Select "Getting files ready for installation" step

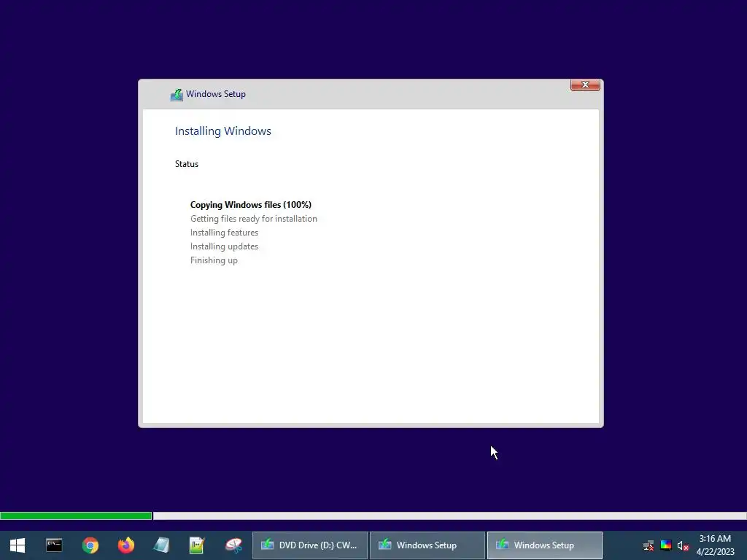253,219
